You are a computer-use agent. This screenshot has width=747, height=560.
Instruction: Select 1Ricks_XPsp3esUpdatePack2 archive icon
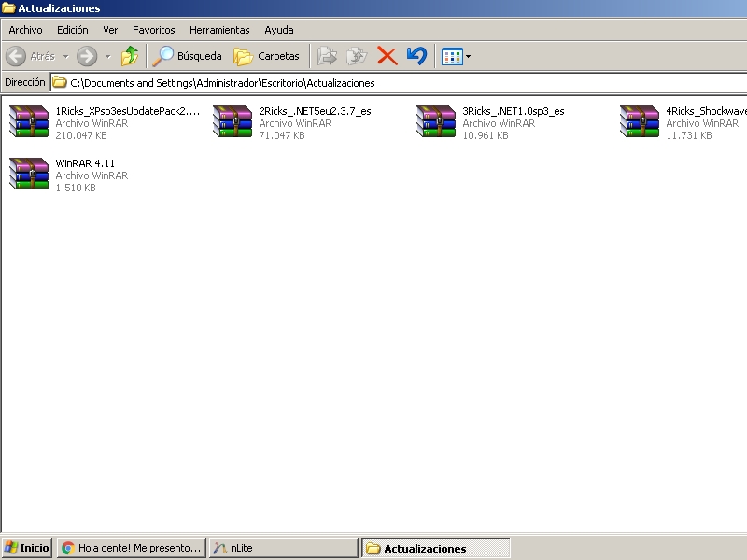pyautogui.click(x=29, y=121)
